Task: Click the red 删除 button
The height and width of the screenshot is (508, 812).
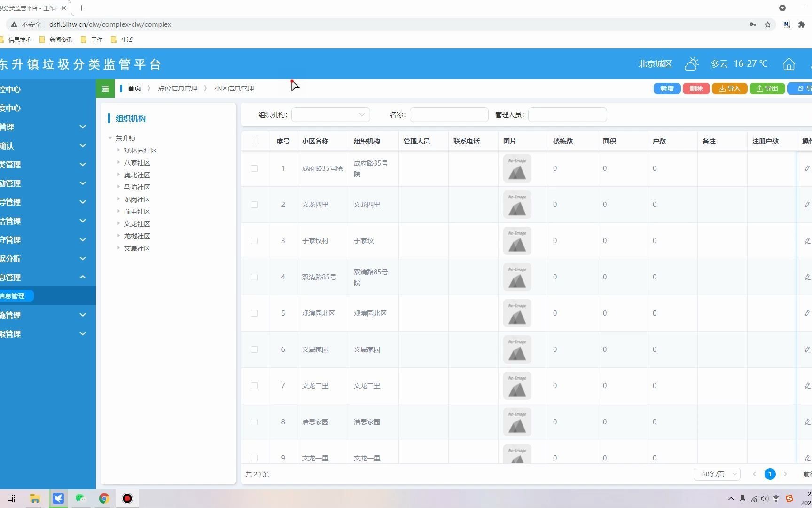Action: pyautogui.click(x=696, y=88)
